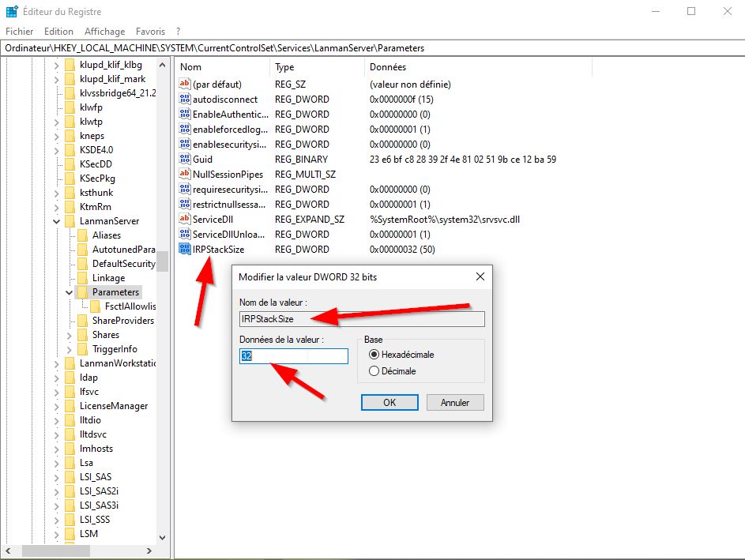Click the tree scroll down arrow
This screenshot has height=560, width=745.
(163, 538)
